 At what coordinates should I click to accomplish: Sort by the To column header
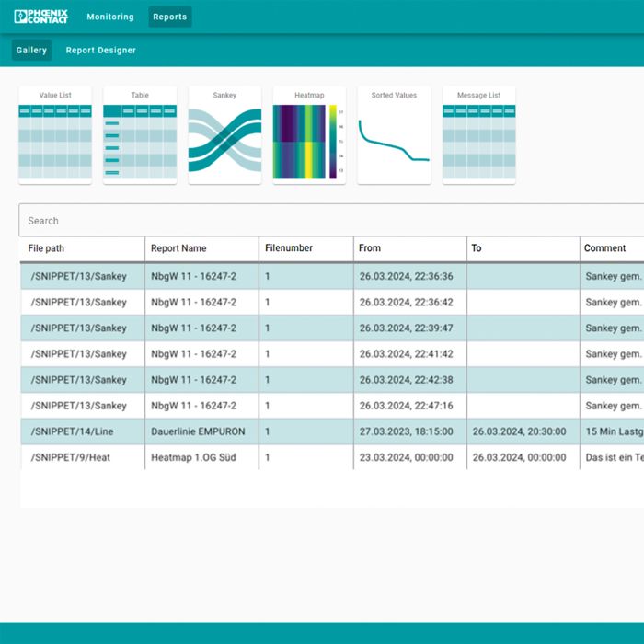[x=523, y=248]
